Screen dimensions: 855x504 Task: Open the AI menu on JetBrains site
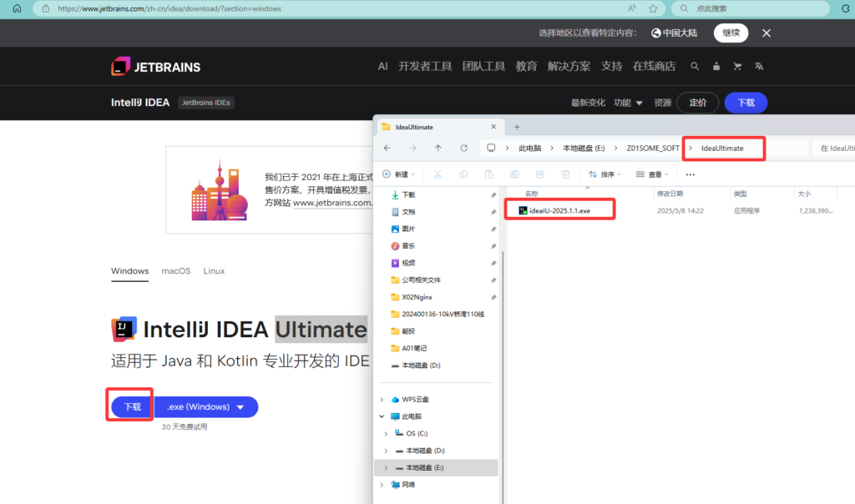(382, 67)
